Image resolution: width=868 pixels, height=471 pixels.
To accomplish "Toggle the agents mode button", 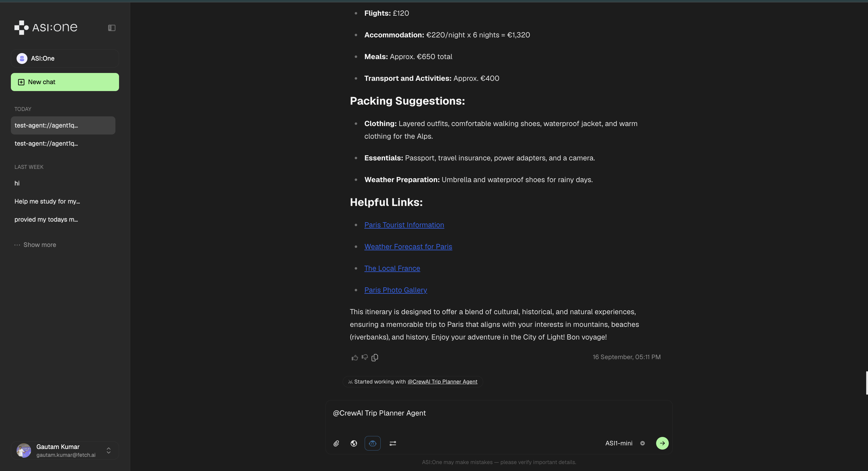I will 372,443.
